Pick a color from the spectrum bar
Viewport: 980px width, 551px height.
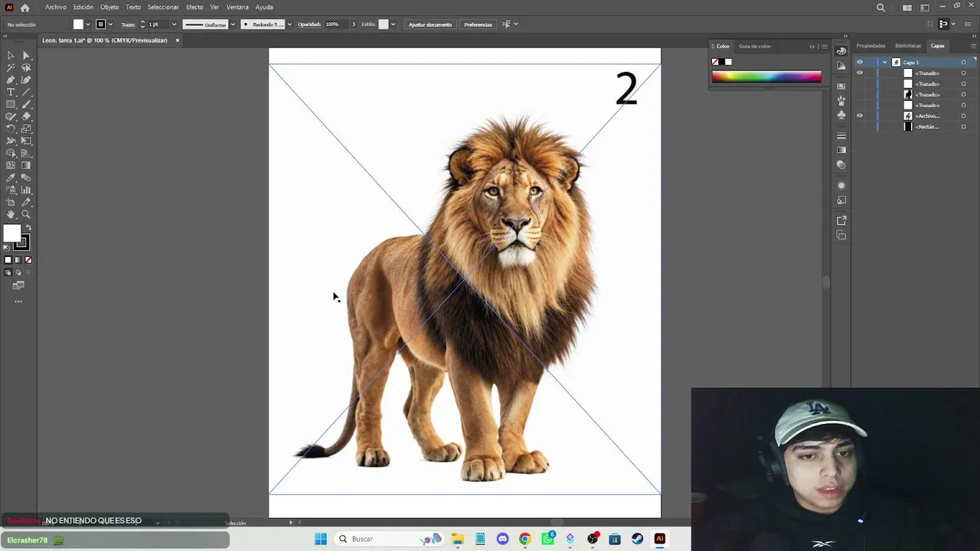766,77
